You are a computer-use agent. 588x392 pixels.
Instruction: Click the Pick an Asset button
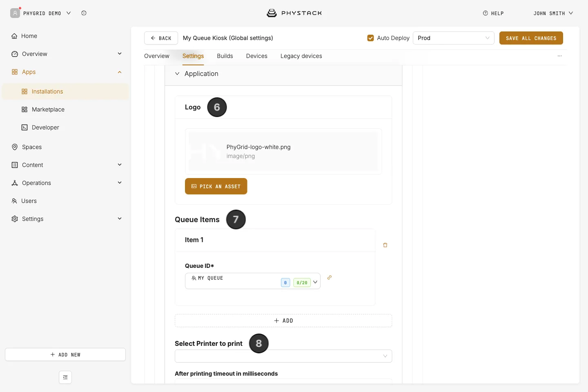coord(216,186)
